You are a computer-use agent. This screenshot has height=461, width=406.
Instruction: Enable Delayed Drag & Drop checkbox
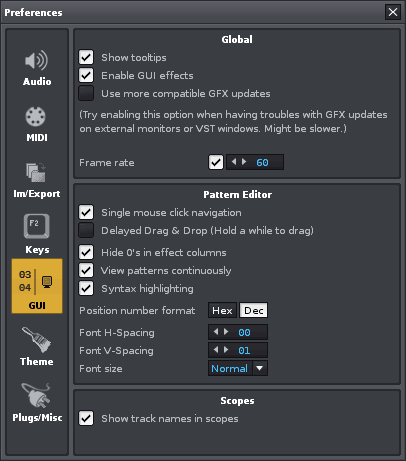(x=86, y=230)
